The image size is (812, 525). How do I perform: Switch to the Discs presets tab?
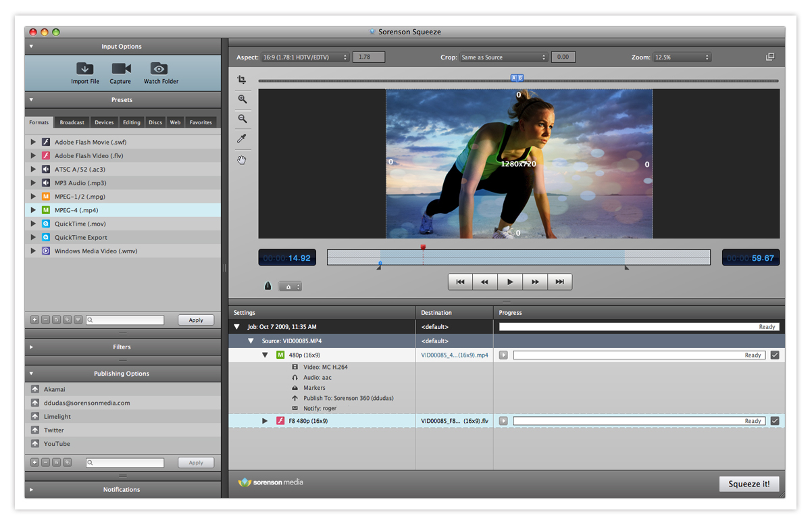pyautogui.click(x=155, y=122)
